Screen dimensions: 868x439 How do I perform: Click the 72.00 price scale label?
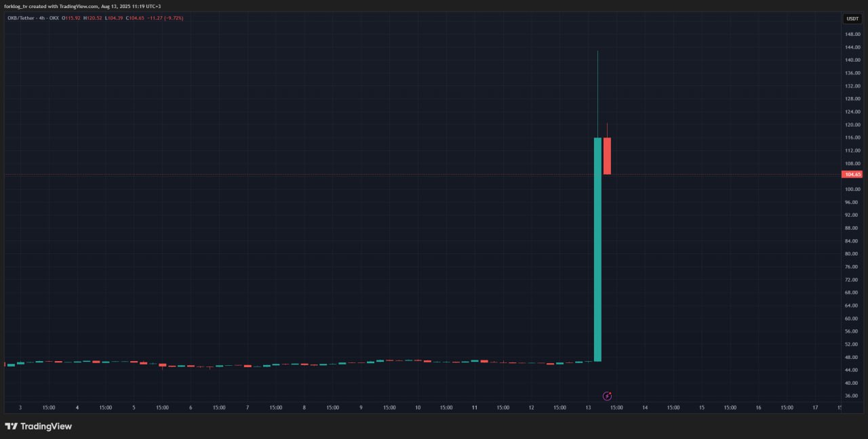pyautogui.click(x=852, y=279)
